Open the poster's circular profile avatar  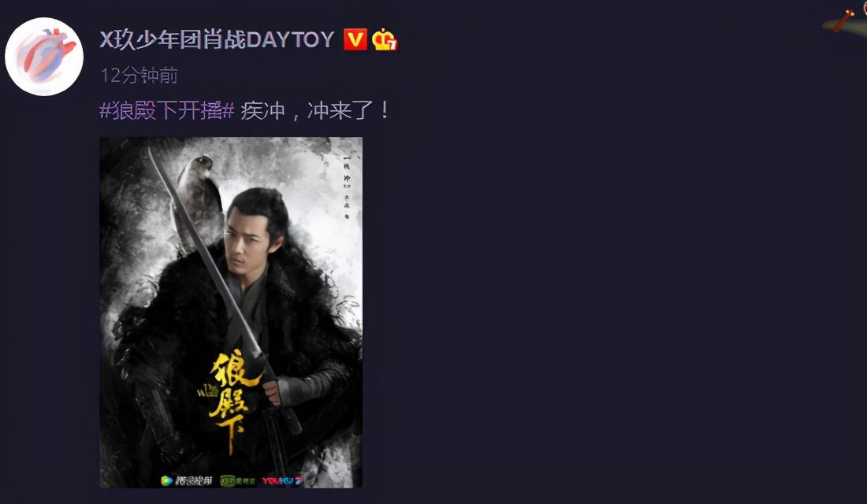pos(44,57)
